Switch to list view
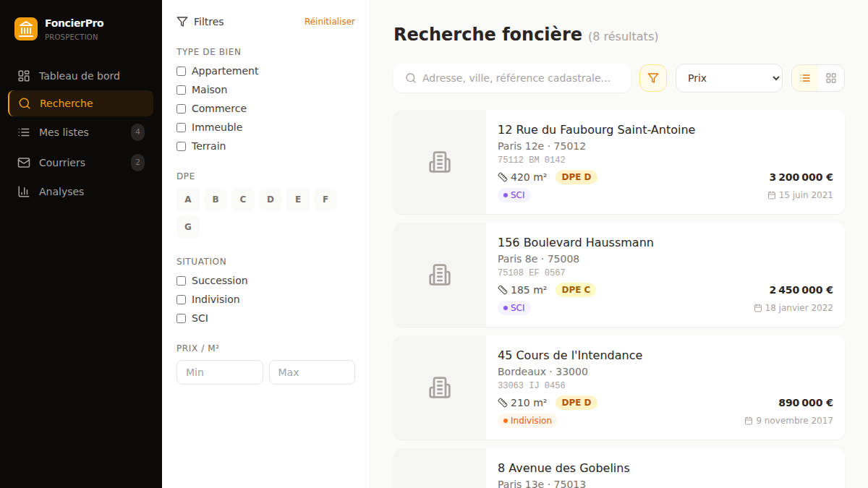Image resolution: width=868 pixels, height=488 pixels. (805, 78)
